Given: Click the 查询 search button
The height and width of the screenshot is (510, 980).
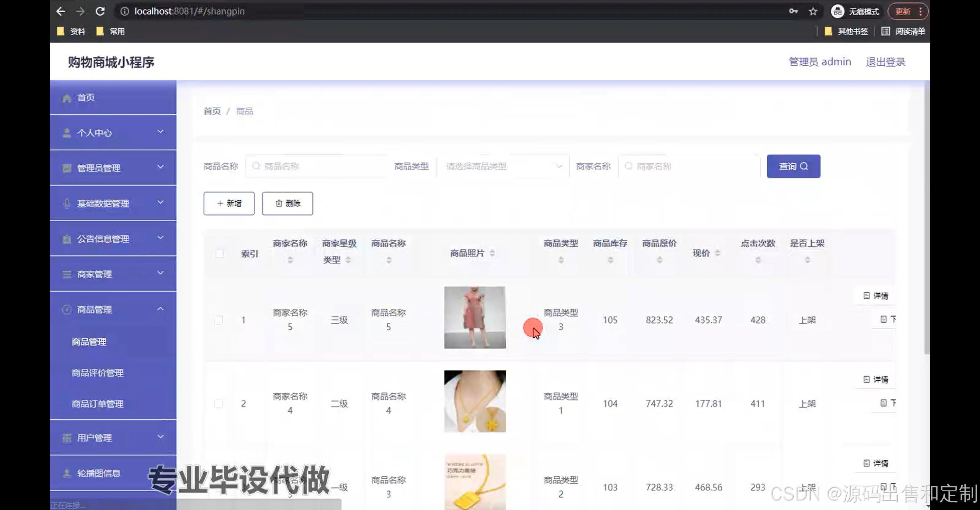Looking at the screenshot, I should tap(793, 166).
